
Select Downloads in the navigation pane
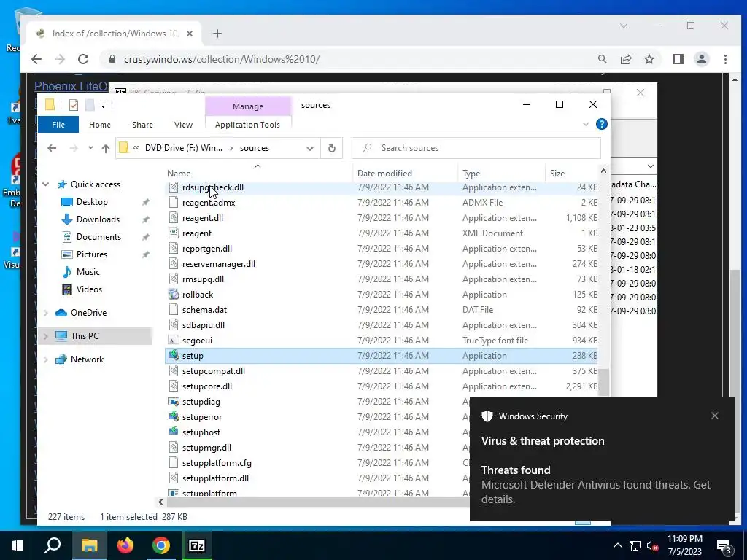(x=98, y=219)
